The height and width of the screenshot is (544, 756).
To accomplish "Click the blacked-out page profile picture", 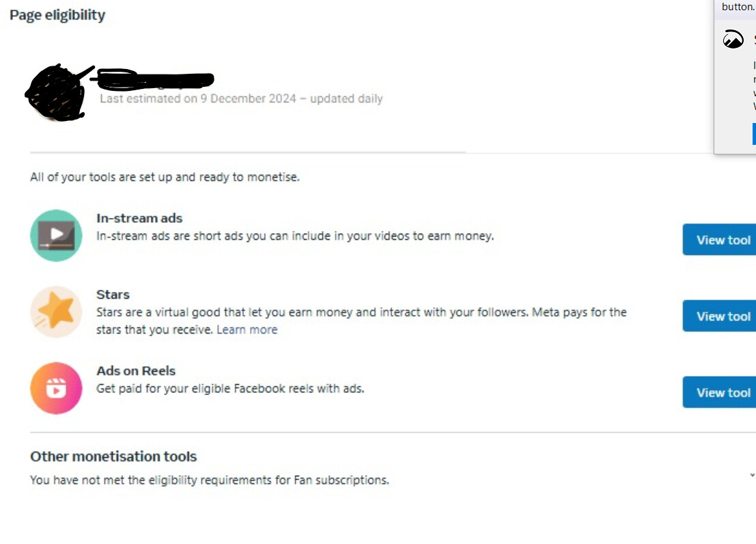I will coord(55,92).
